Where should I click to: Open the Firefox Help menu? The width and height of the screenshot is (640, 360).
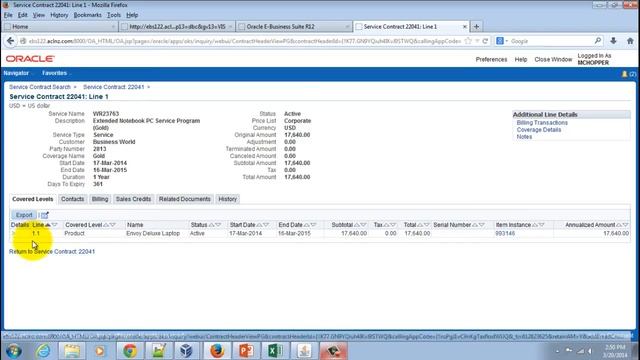click(132, 15)
